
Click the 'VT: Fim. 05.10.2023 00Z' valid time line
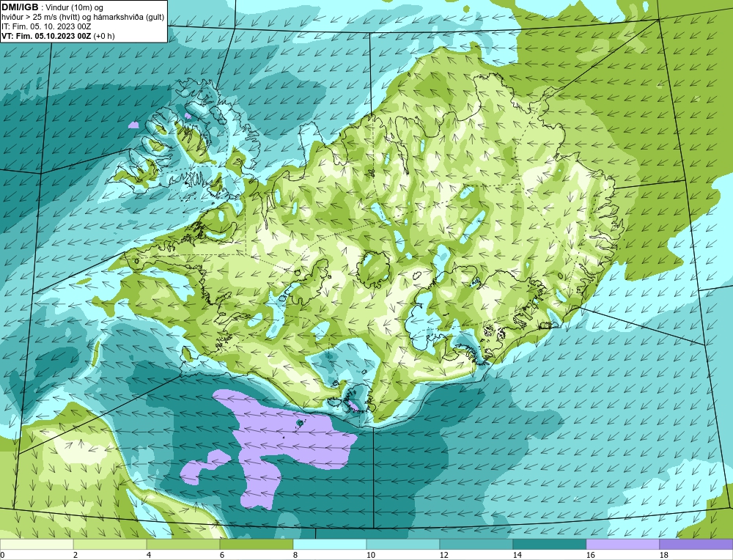click(47, 35)
